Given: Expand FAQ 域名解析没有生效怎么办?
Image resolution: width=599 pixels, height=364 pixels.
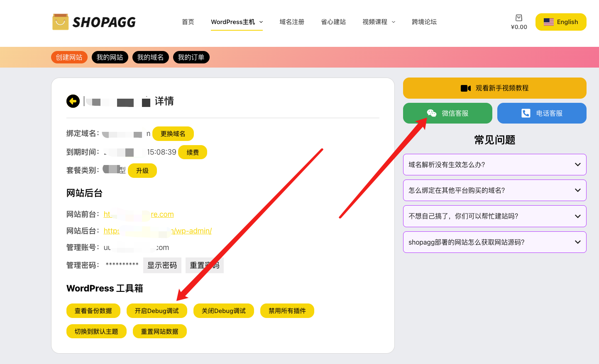Looking at the screenshot, I should (x=495, y=165).
